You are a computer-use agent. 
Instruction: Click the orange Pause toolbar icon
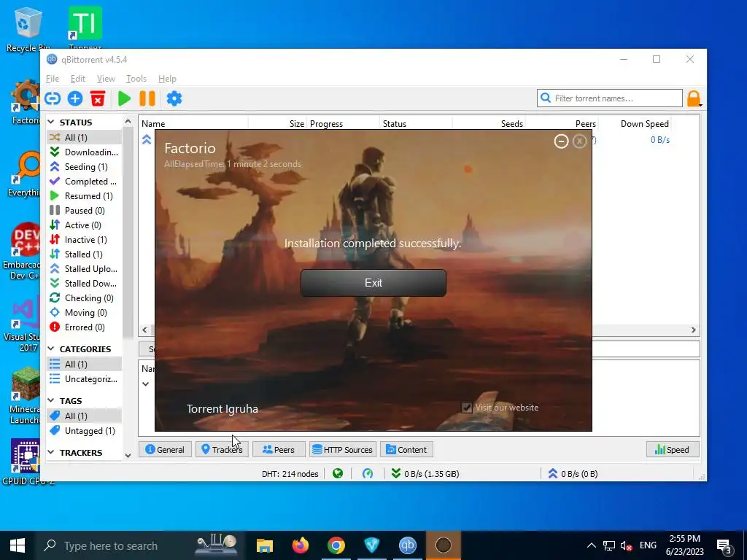[x=147, y=98]
